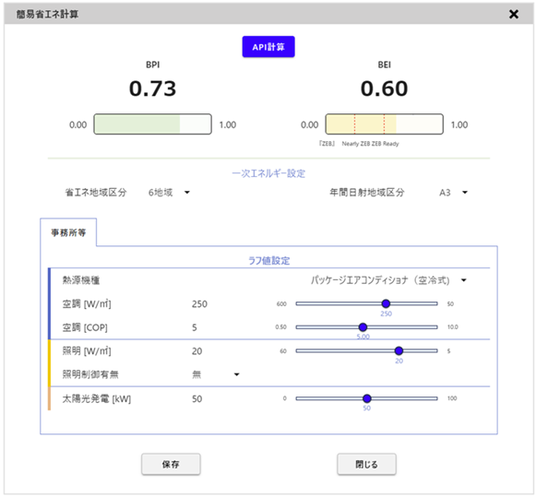
Task: Click the 空調 [COP] value 5
Action: [194, 327]
